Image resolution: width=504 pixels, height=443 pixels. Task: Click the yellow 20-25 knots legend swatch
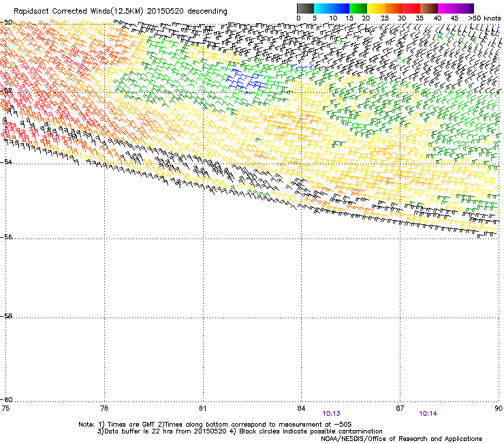376,8
